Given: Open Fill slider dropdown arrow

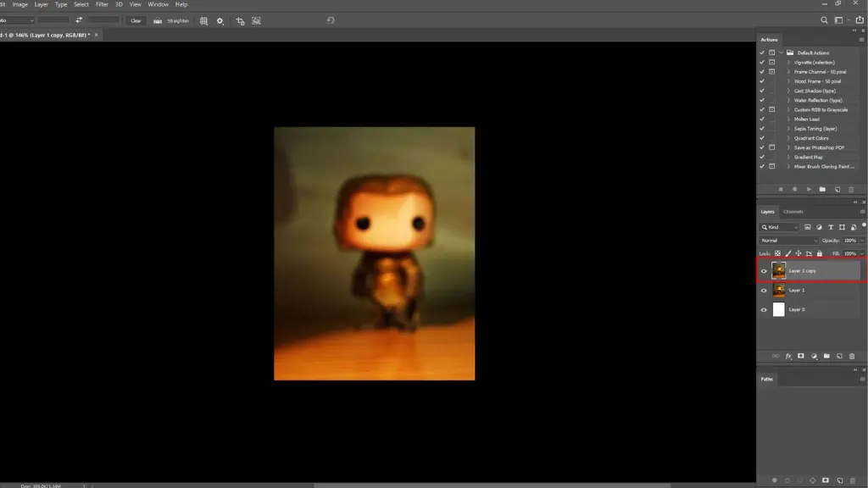Looking at the screenshot, I should pyautogui.click(x=862, y=253).
